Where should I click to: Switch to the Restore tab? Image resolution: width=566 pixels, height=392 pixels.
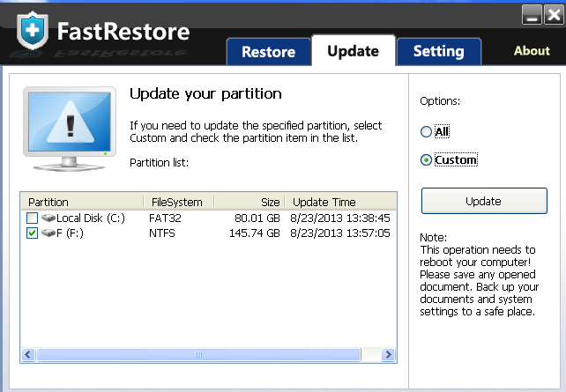click(268, 51)
